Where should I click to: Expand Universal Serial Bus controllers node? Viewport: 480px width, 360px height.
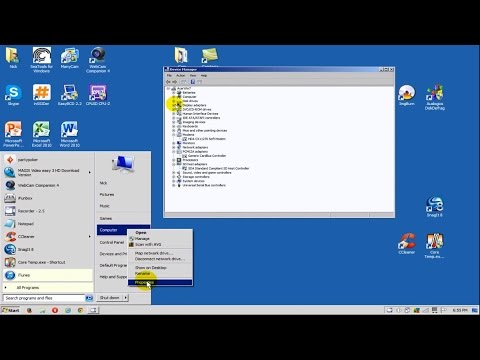point(174,185)
